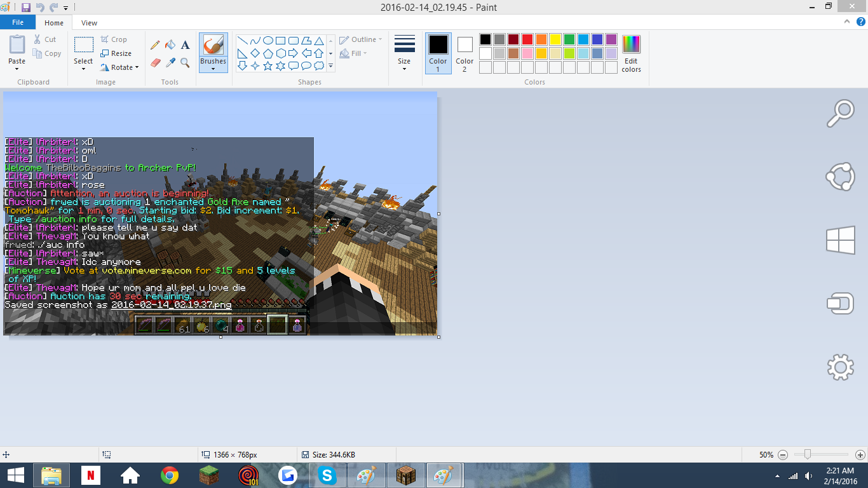Select the Text tool

tap(186, 45)
